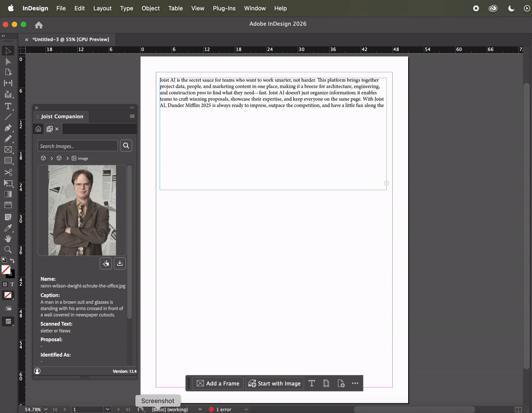Select the Pen tool
This screenshot has width=532, height=413.
pos(8,128)
